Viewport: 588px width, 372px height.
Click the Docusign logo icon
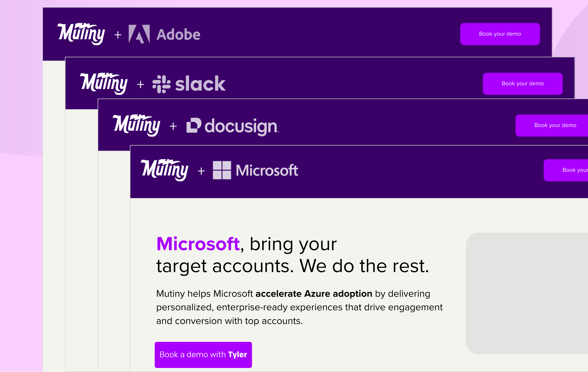tap(194, 125)
